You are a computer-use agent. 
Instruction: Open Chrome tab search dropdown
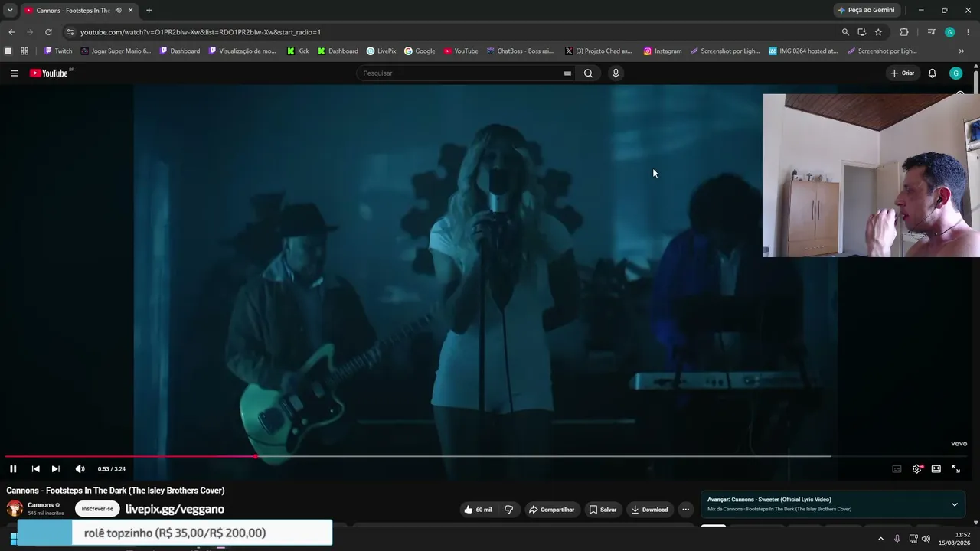point(10,11)
